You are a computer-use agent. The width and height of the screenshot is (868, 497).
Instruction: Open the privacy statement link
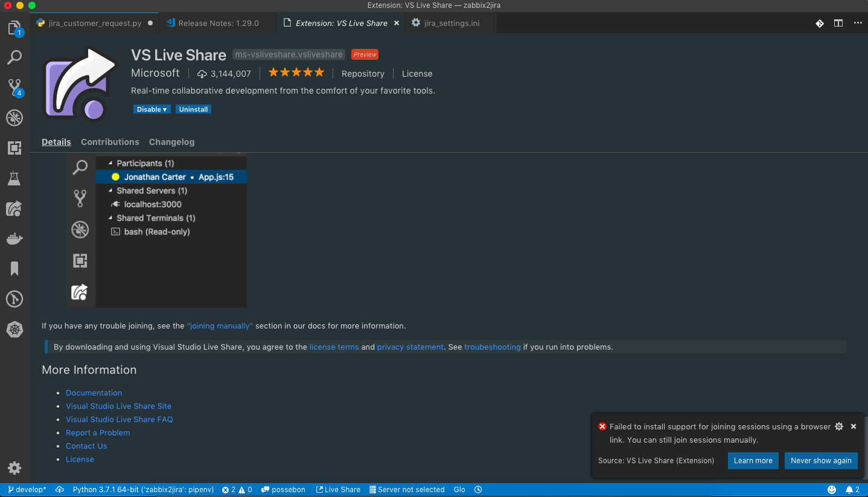[410, 347]
